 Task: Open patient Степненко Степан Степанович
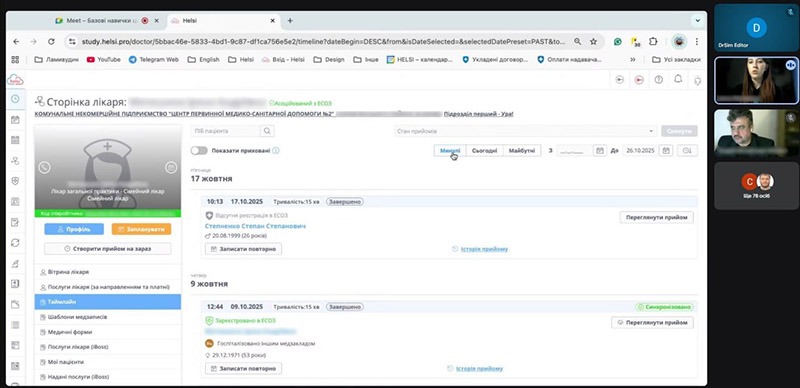(x=256, y=226)
